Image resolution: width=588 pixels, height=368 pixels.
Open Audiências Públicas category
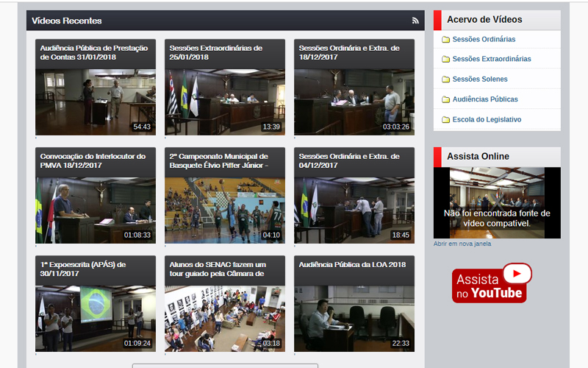click(485, 99)
